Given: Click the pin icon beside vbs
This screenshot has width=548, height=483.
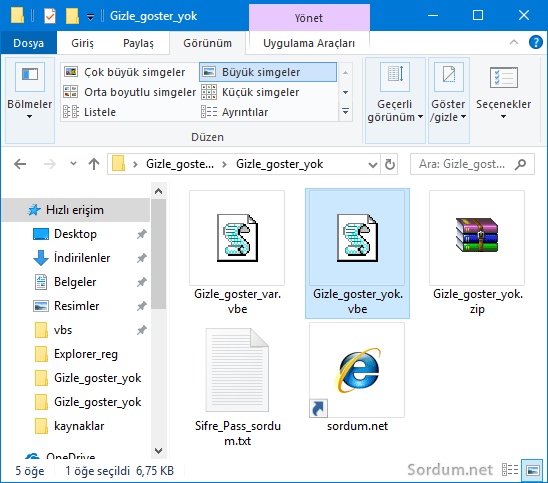Looking at the screenshot, I should coord(141,330).
